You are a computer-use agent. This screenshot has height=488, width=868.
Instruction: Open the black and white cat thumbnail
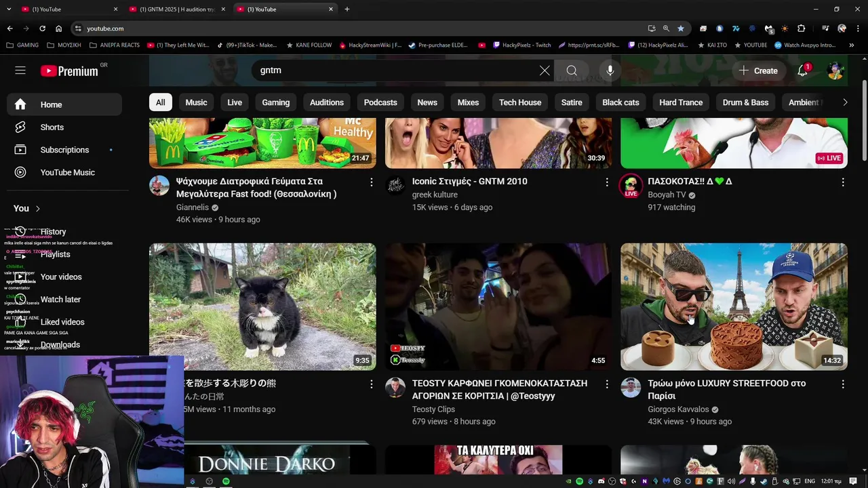coord(262,306)
